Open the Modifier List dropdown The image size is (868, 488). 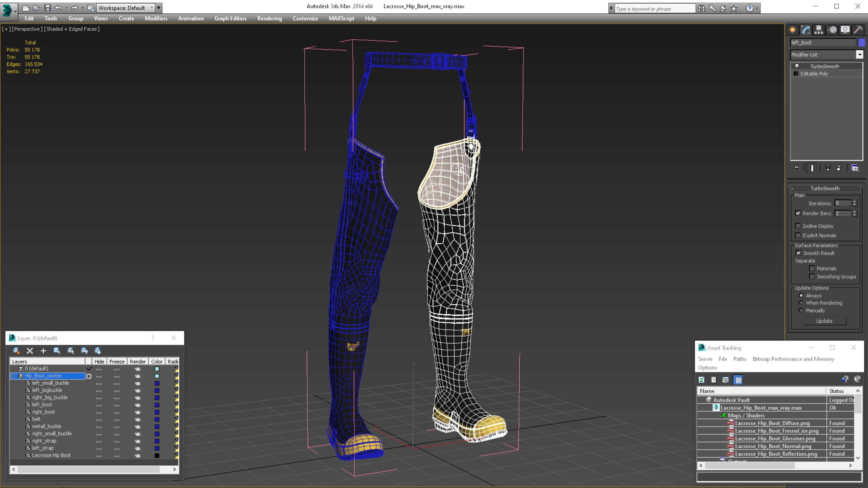point(860,55)
